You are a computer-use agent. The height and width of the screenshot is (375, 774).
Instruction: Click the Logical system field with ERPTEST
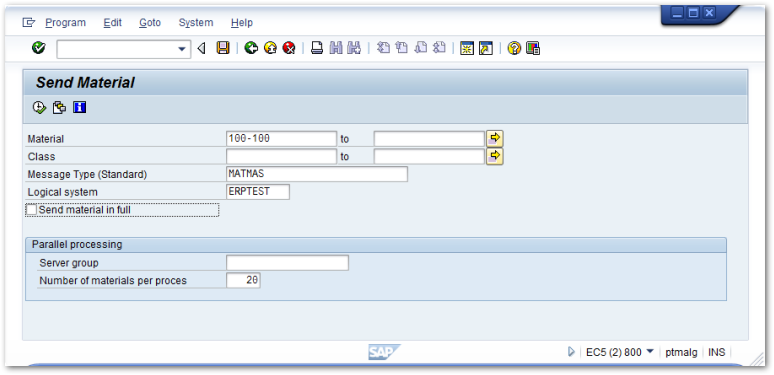pos(258,192)
